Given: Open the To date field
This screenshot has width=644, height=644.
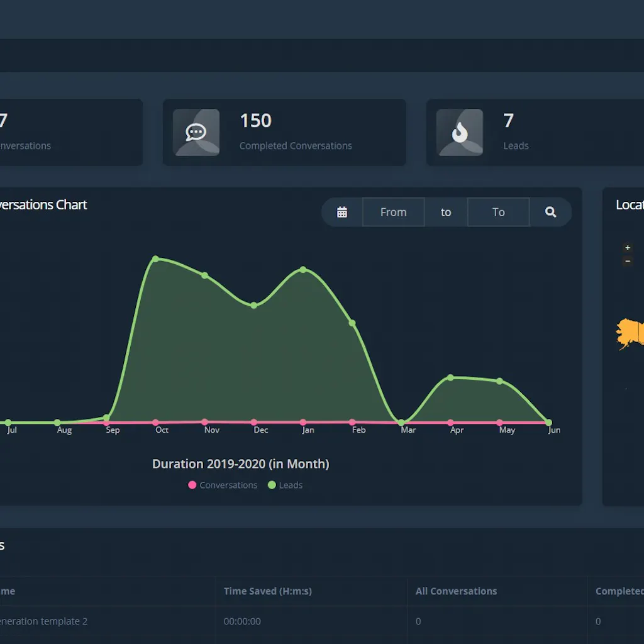Looking at the screenshot, I should (498, 213).
